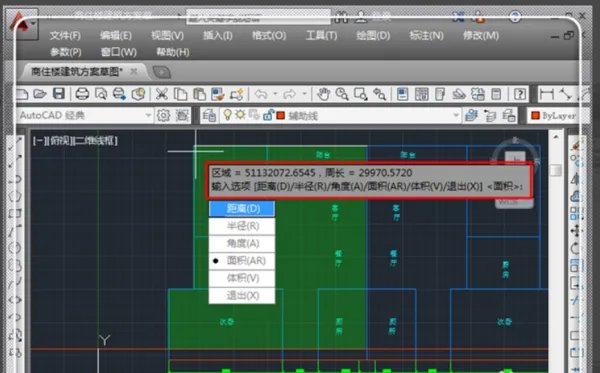Expand the 辅助线 layer dropdown
The image size is (600, 373).
coord(455,115)
